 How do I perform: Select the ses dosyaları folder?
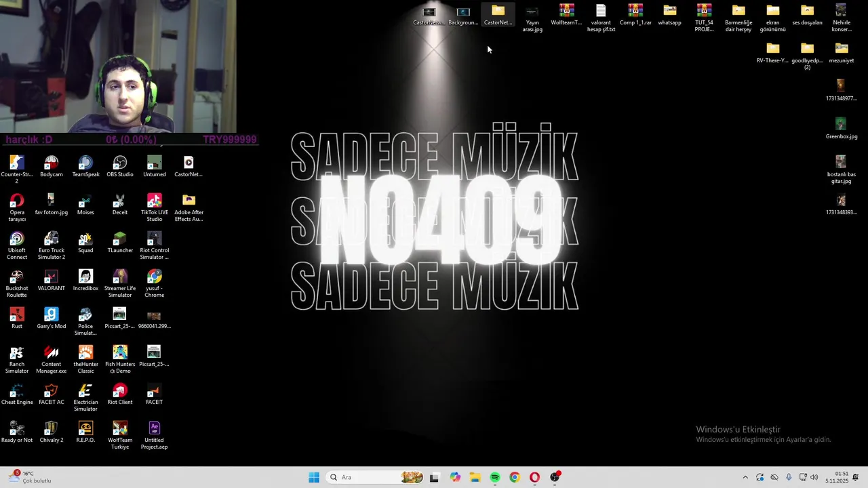coord(807,15)
